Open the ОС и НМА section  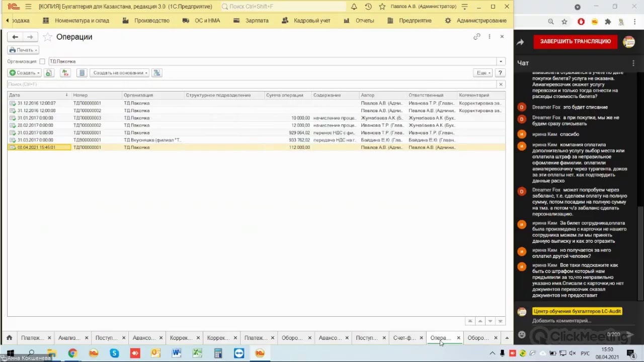tap(202, 21)
